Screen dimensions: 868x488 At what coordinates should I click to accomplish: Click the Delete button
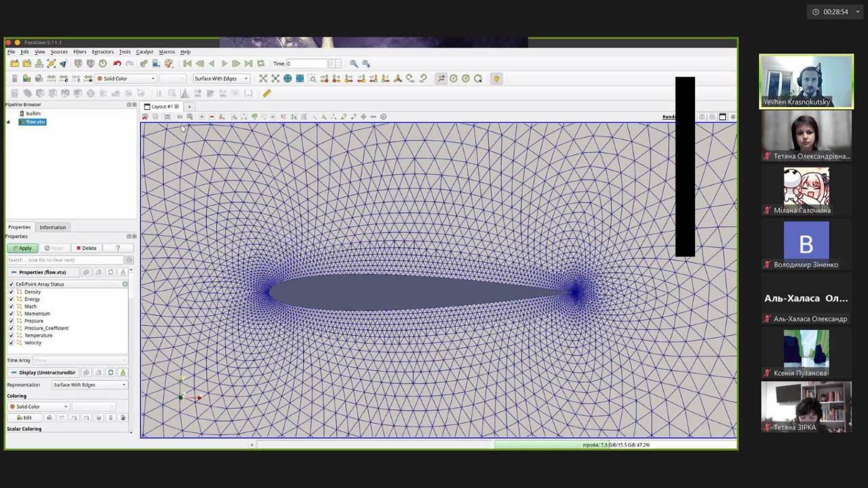click(86, 248)
